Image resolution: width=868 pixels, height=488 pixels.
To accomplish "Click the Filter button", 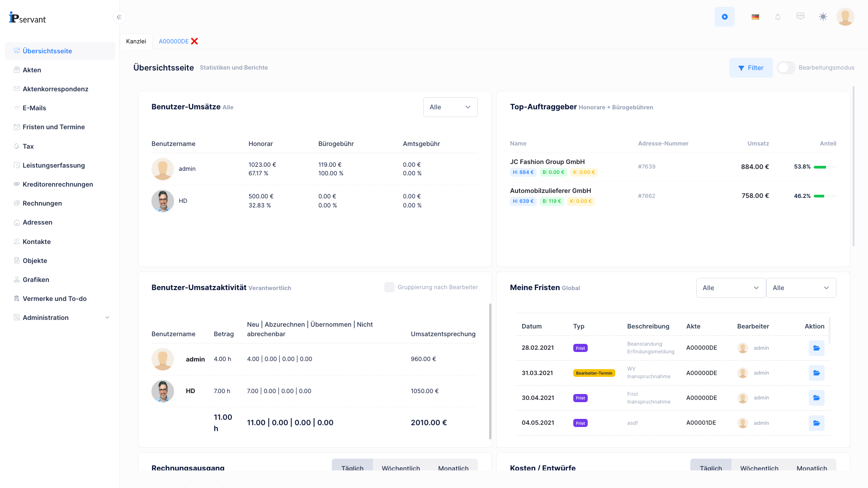I will [751, 67].
